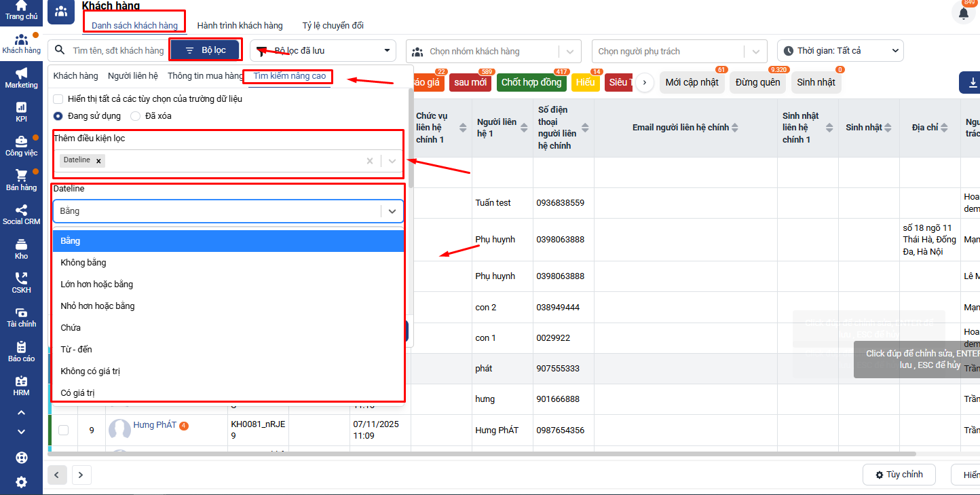Click the customer name search field

pyautogui.click(x=117, y=51)
